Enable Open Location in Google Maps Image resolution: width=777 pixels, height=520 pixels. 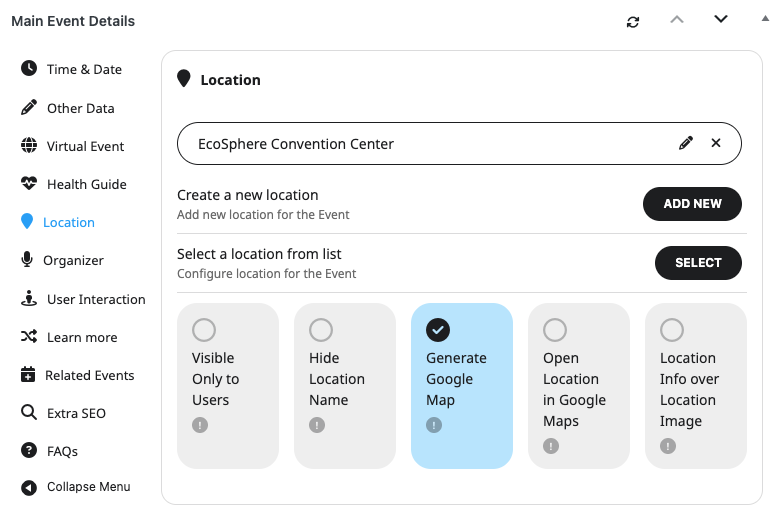click(555, 330)
